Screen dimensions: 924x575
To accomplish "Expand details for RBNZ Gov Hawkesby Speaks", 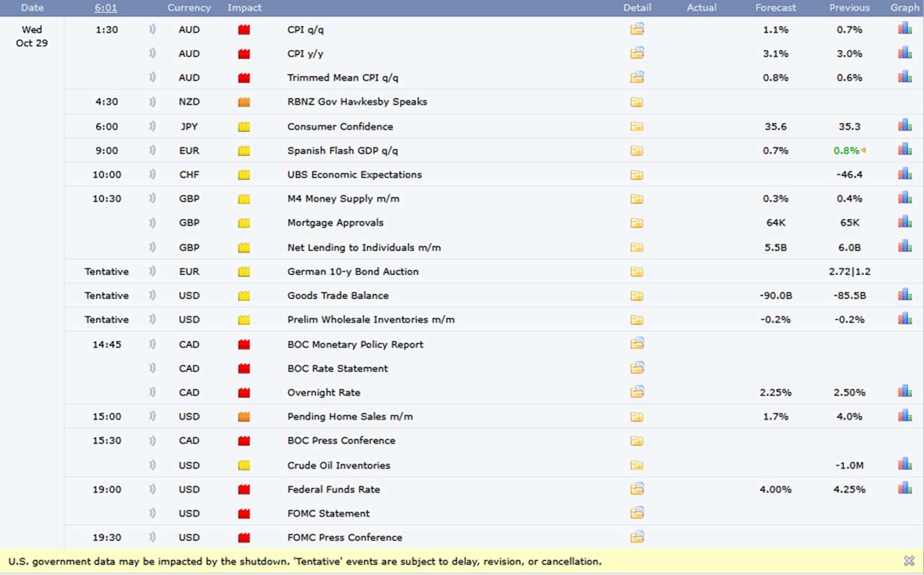I will point(637,102).
